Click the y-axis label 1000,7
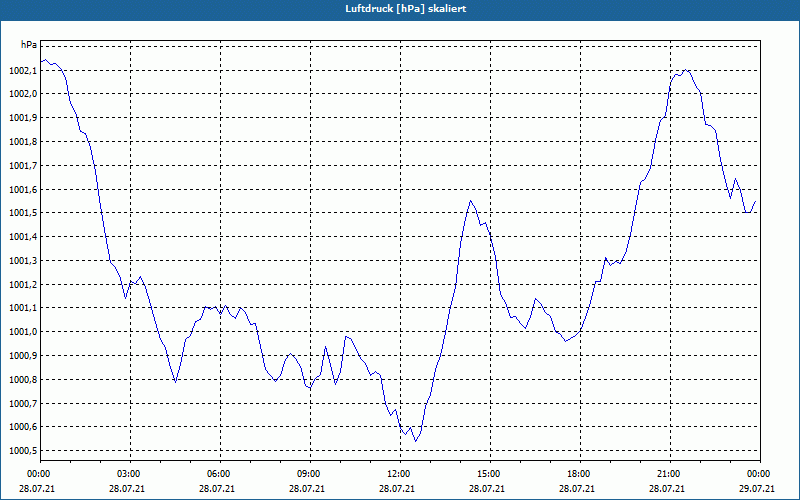800x500 pixels. (x=23, y=404)
